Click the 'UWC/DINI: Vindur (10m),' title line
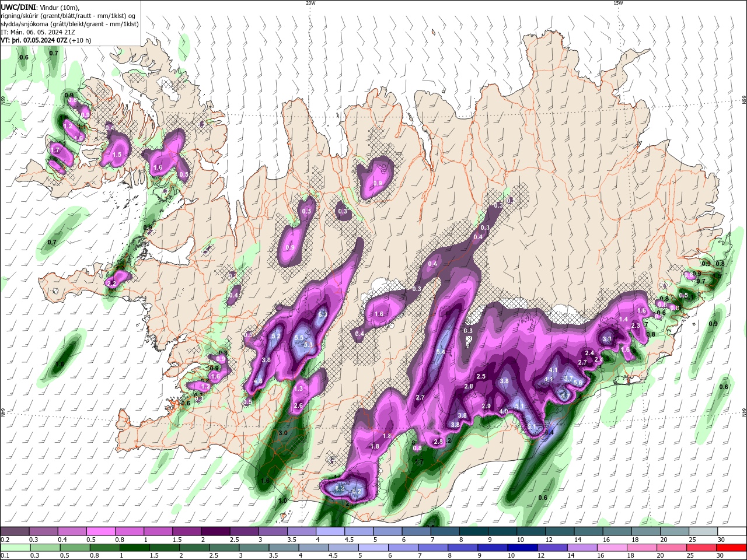 tap(40, 7)
